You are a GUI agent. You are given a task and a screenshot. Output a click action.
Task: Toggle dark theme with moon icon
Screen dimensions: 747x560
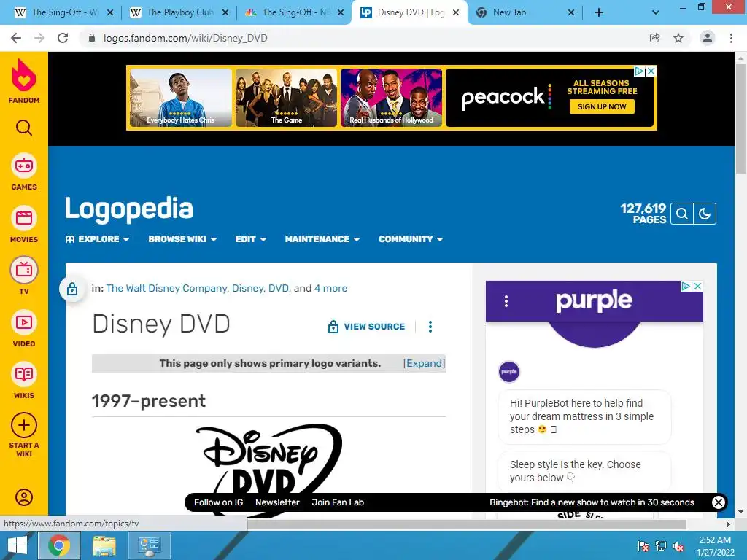tap(705, 214)
